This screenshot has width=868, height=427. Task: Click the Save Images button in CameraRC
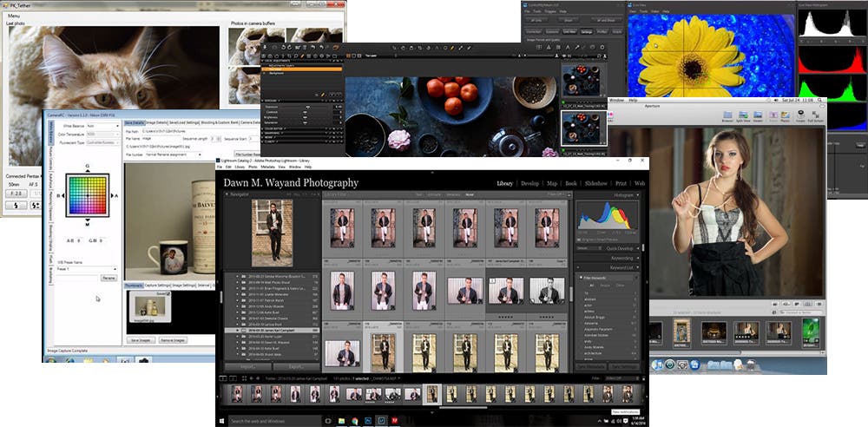tap(141, 340)
